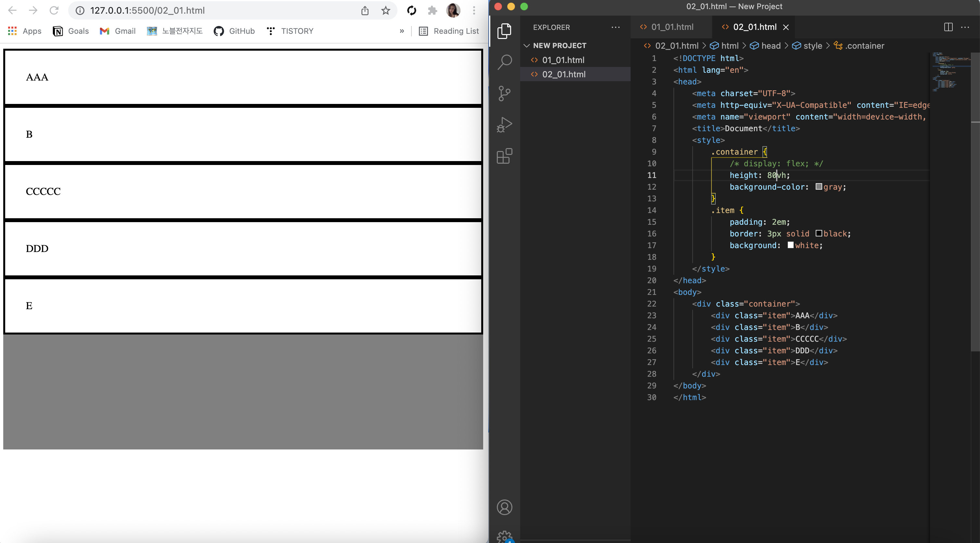Open the Extensions view icon

505,156
